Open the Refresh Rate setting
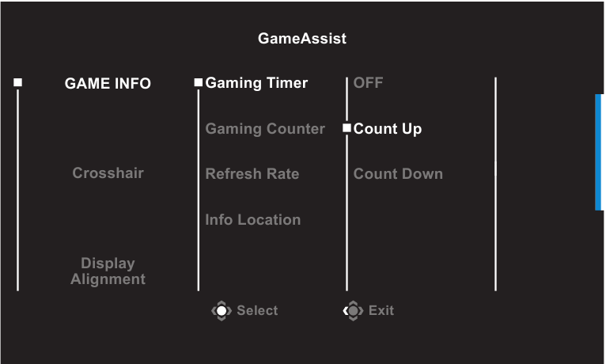Screen dimensions: 606x364 252,173
